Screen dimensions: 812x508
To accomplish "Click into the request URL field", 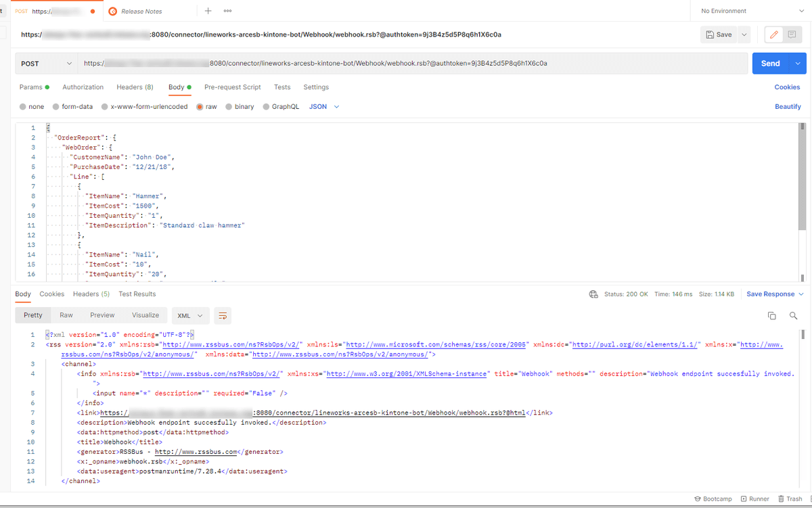I will (x=412, y=64).
